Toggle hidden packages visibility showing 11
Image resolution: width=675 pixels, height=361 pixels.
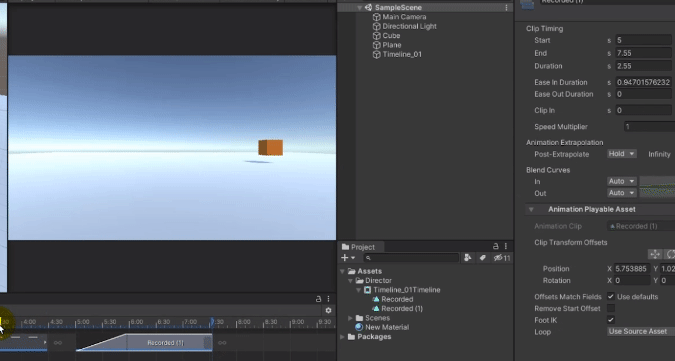click(x=502, y=258)
